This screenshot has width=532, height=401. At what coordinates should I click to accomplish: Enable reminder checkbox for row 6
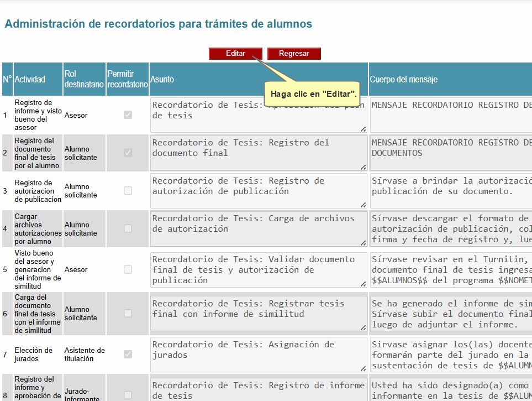(128, 313)
